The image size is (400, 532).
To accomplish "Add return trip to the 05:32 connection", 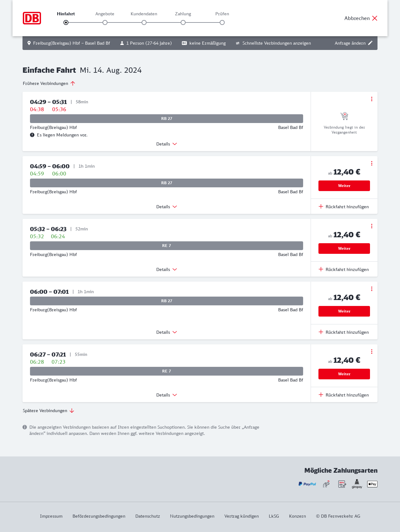I will 344,269.
